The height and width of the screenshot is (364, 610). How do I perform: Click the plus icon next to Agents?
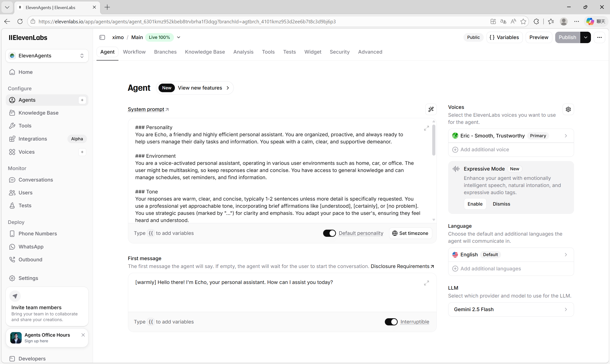(82, 100)
